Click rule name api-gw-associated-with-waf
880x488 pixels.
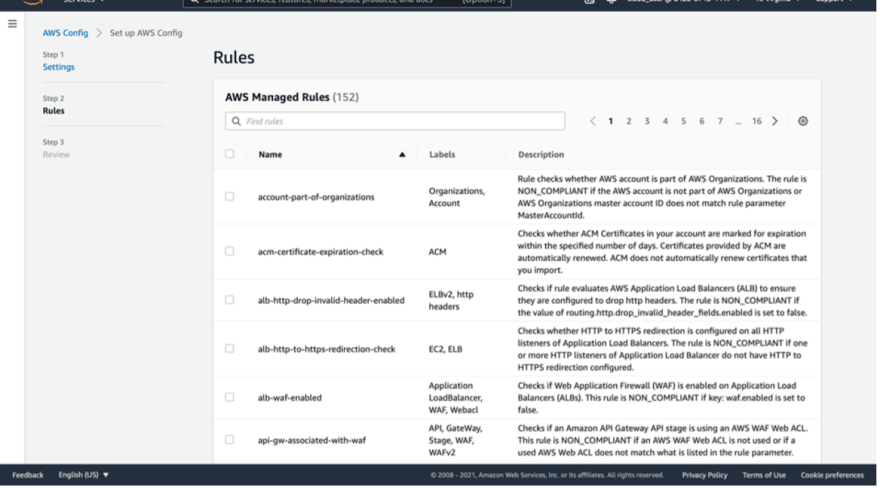point(311,440)
